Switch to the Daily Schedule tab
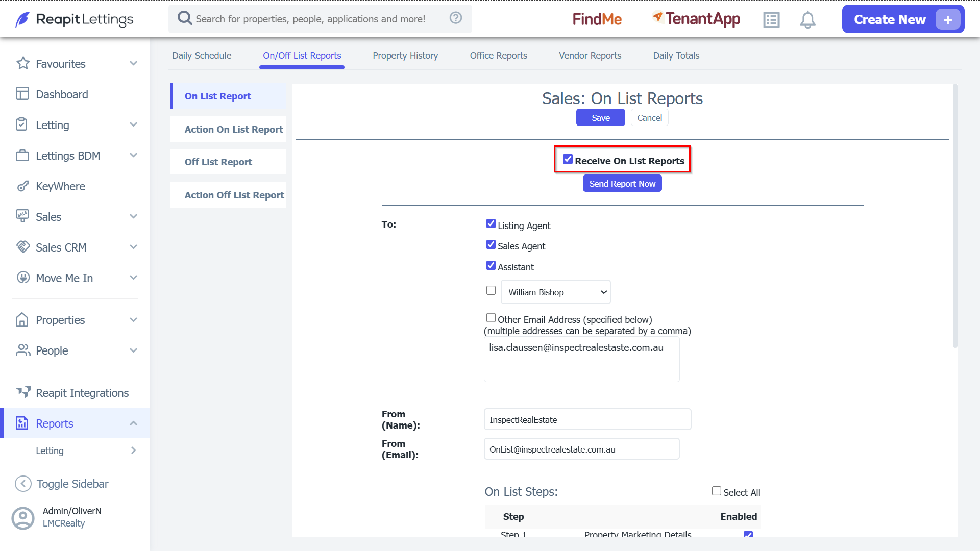The height and width of the screenshot is (551, 980). click(202, 56)
